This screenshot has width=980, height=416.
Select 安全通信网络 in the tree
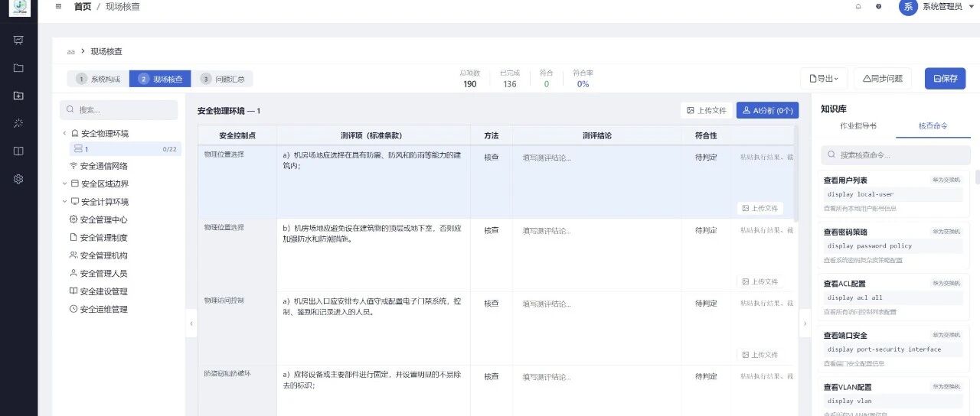coord(103,166)
